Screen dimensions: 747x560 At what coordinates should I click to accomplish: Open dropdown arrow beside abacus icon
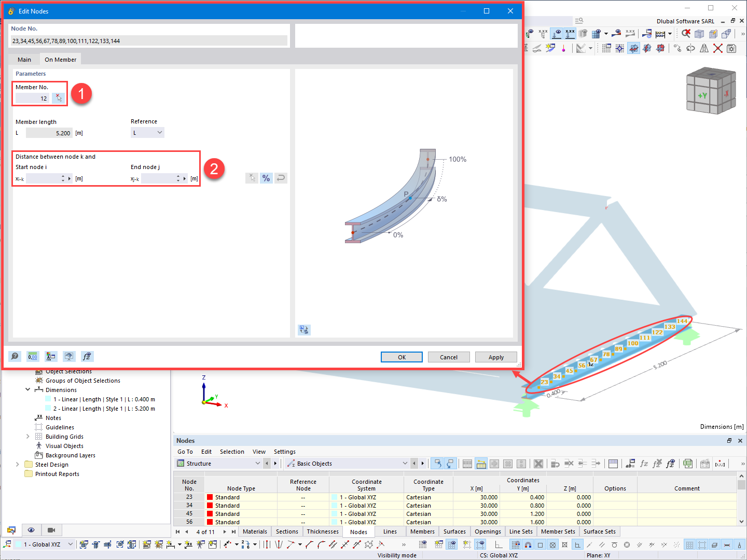point(670,34)
